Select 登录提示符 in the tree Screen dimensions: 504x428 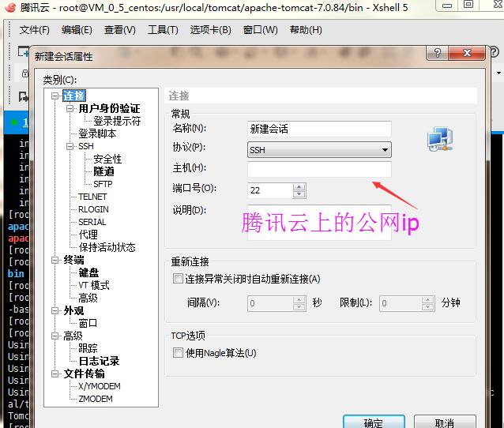[117, 121]
